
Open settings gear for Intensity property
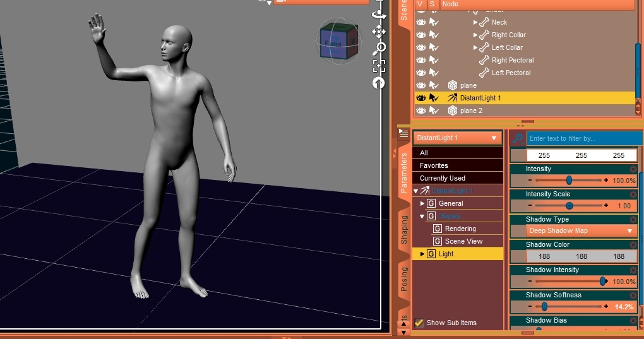pyautogui.click(x=633, y=169)
